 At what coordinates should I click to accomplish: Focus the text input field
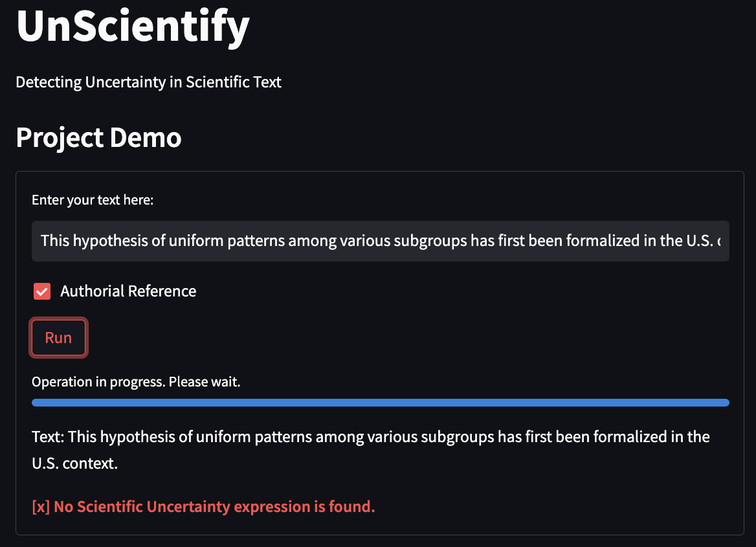(380, 241)
